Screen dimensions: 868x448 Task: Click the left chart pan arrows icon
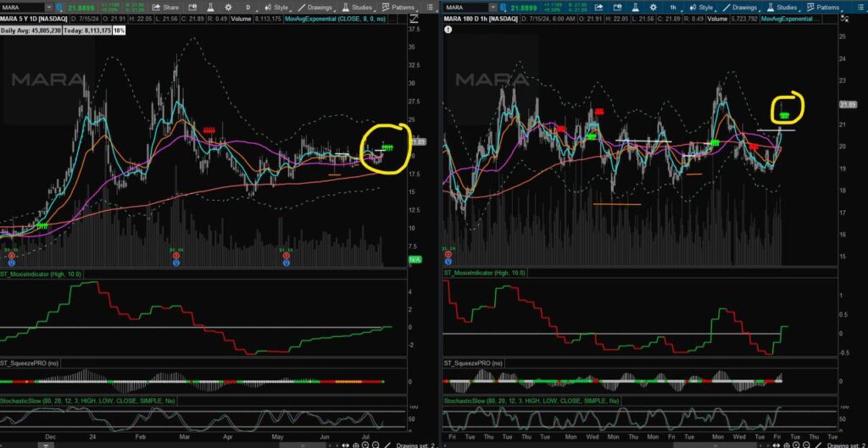[346, 445]
